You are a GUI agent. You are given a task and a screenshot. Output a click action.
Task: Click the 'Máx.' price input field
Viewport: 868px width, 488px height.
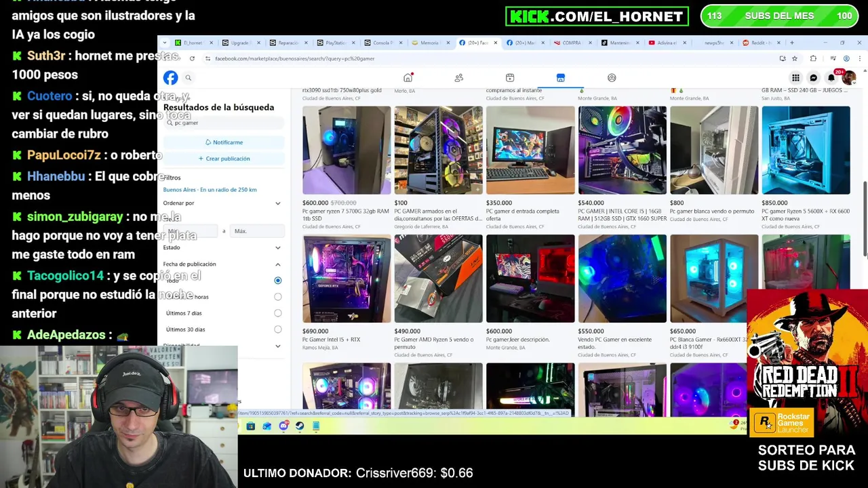click(x=257, y=232)
